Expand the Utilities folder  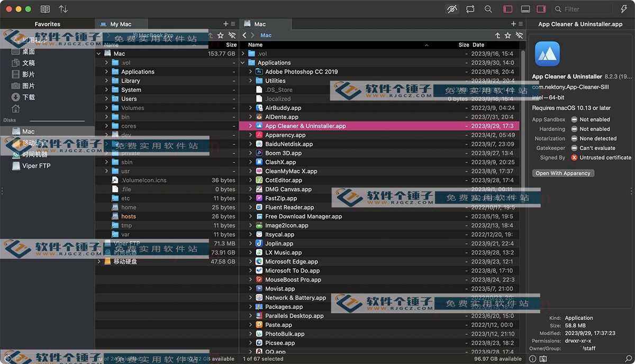tap(251, 80)
